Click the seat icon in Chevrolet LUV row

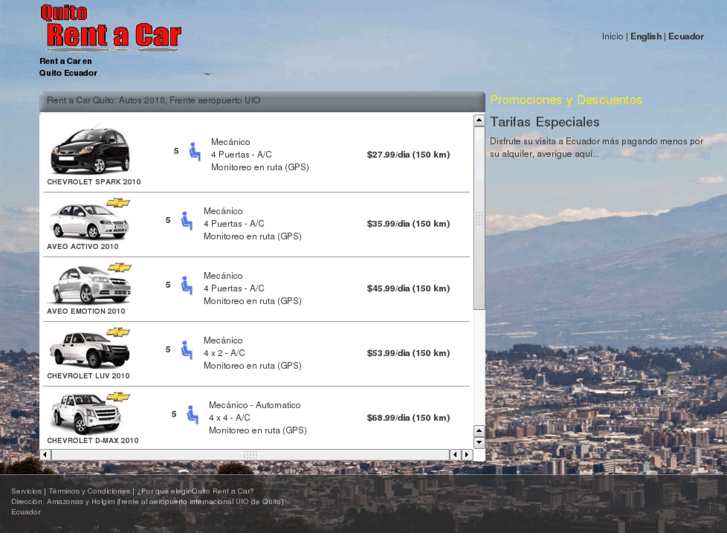coord(186,350)
